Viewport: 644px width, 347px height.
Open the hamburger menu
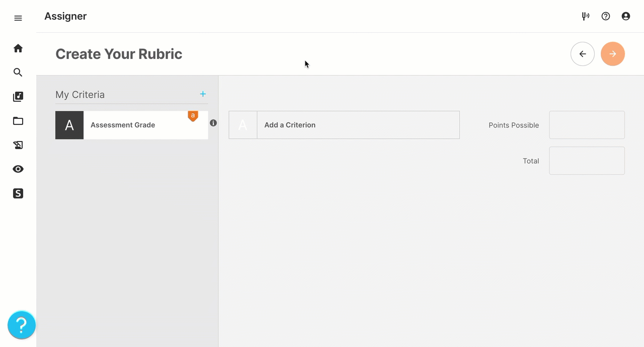18,18
